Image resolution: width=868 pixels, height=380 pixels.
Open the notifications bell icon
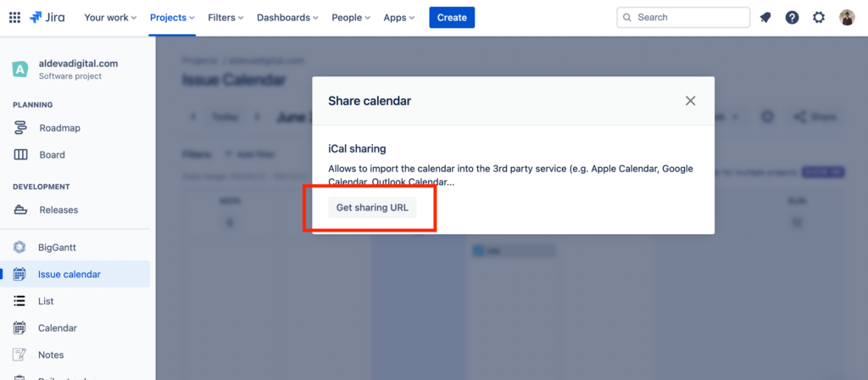click(765, 18)
